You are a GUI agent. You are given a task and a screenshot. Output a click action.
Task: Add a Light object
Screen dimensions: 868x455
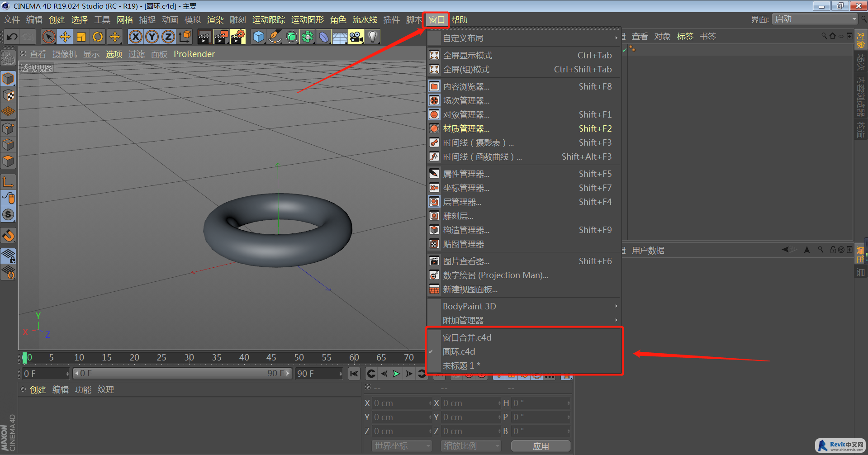coord(373,37)
